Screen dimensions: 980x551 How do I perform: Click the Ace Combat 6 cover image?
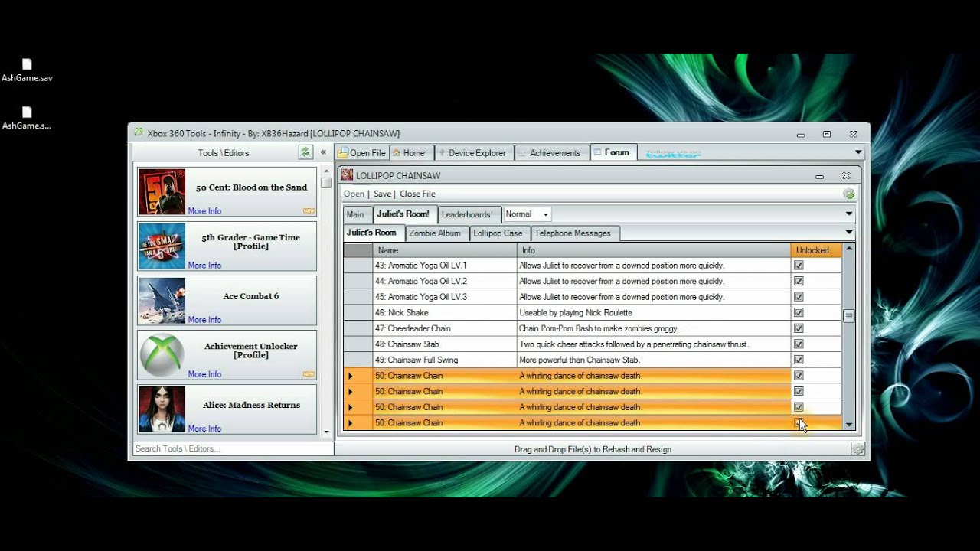pyautogui.click(x=162, y=300)
